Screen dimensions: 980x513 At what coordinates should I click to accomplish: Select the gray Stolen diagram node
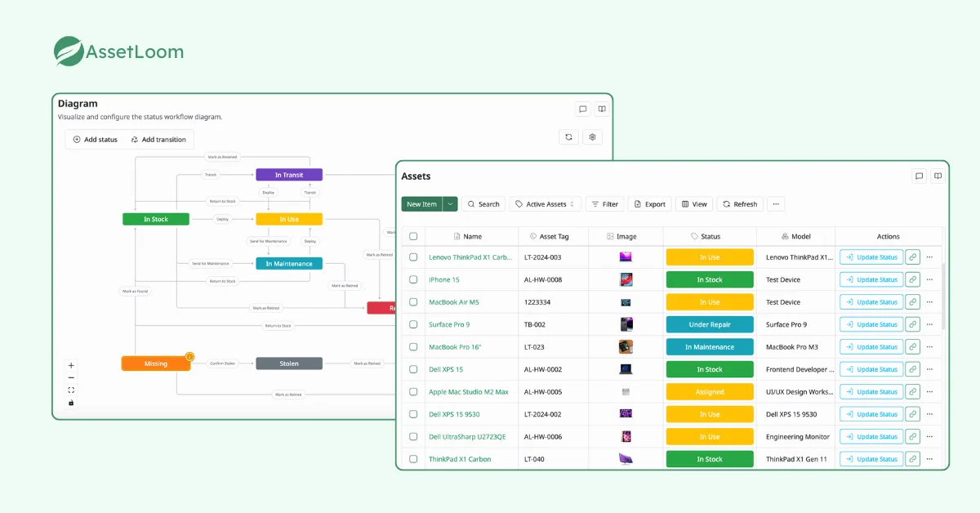click(x=289, y=364)
